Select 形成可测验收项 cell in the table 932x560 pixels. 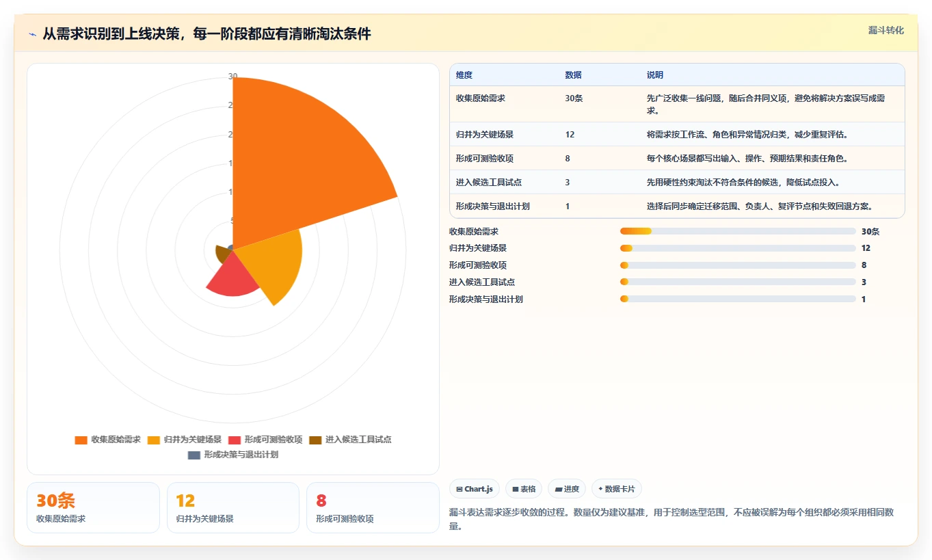coord(485,159)
